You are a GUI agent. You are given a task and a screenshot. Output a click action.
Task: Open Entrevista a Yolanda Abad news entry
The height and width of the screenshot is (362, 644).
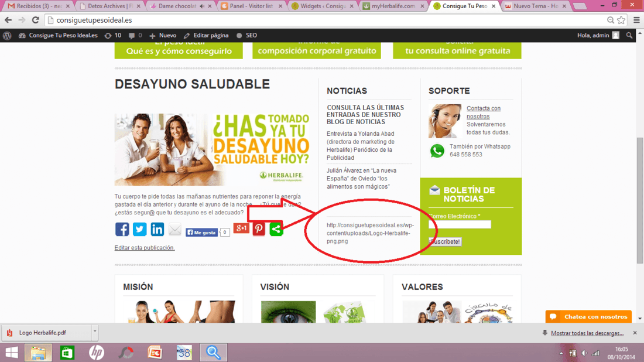point(362,146)
